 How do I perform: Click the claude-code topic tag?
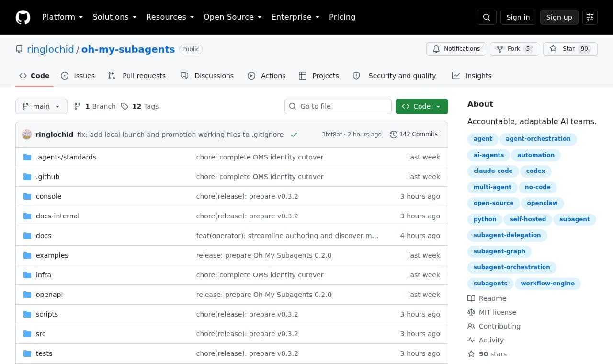[493, 171]
